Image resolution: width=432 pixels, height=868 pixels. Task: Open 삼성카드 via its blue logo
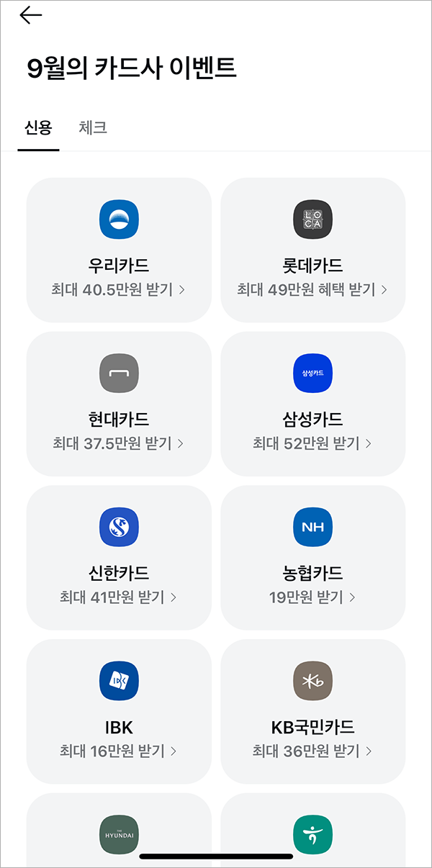point(313,373)
